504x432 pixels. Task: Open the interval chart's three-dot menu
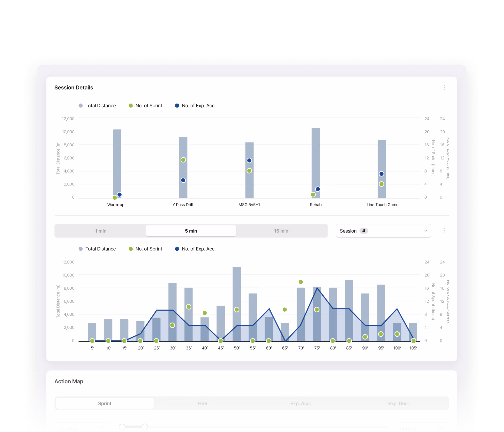tap(444, 231)
